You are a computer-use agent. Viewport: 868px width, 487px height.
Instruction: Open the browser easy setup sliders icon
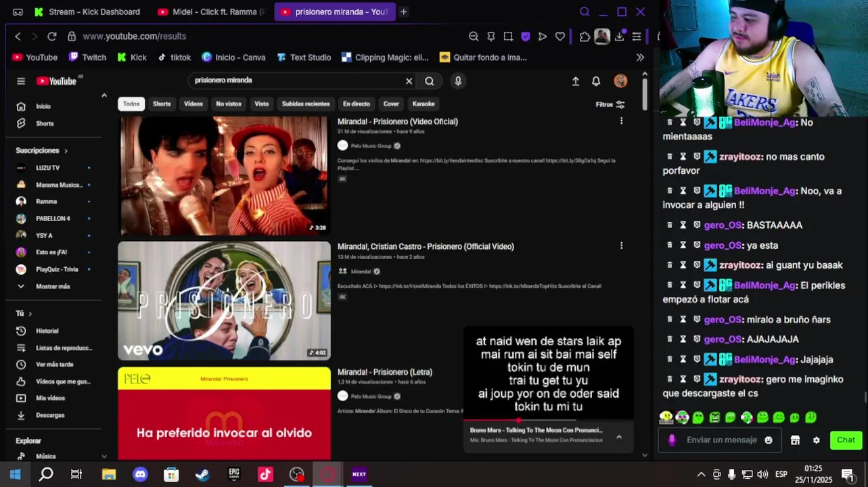[637, 37]
